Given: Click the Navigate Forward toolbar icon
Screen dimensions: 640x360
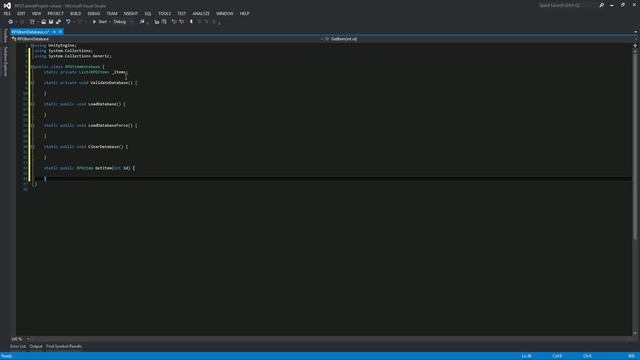Looking at the screenshot, I should click(22, 22).
